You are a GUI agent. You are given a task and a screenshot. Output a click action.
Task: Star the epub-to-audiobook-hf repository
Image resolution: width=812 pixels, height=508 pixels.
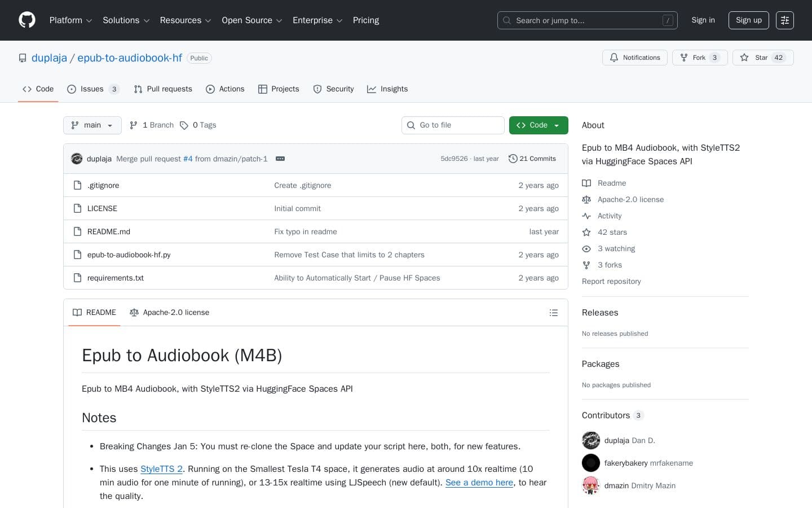[x=756, y=58]
